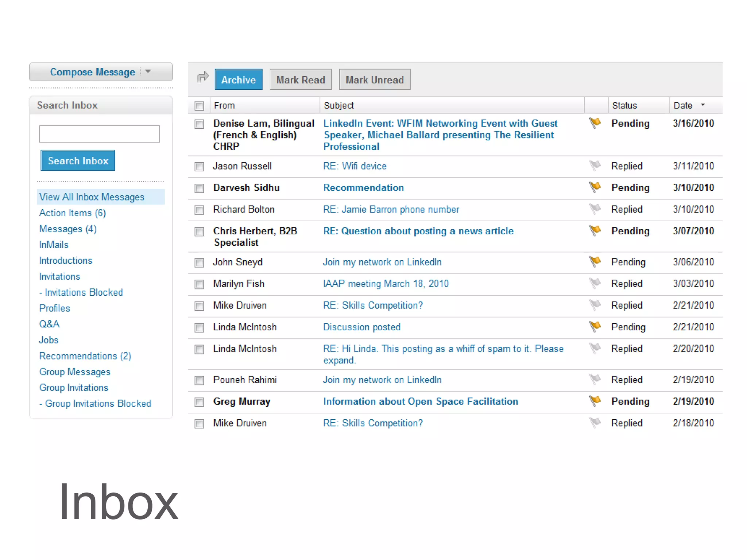Viewport: 747px width, 560px height.
Task: Go to Group Invitations in the sidebar
Action: [x=74, y=388]
